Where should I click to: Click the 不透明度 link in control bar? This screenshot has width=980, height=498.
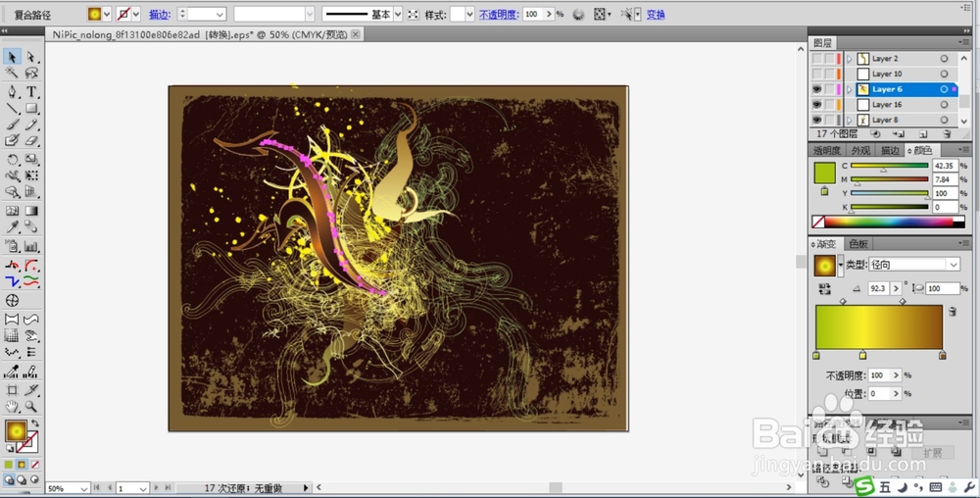(x=499, y=15)
